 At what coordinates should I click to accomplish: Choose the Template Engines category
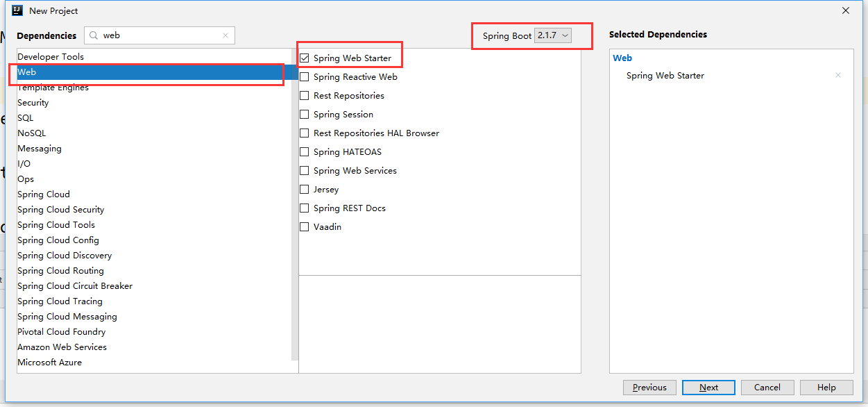(x=155, y=88)
